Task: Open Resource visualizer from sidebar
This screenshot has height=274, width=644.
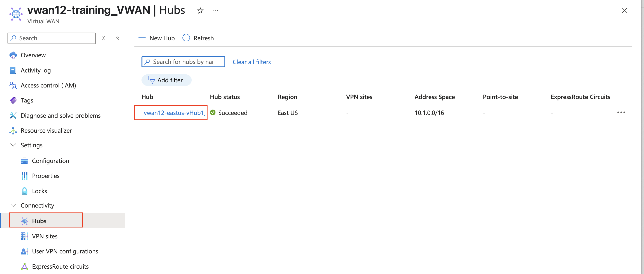Action: (46, 131)
